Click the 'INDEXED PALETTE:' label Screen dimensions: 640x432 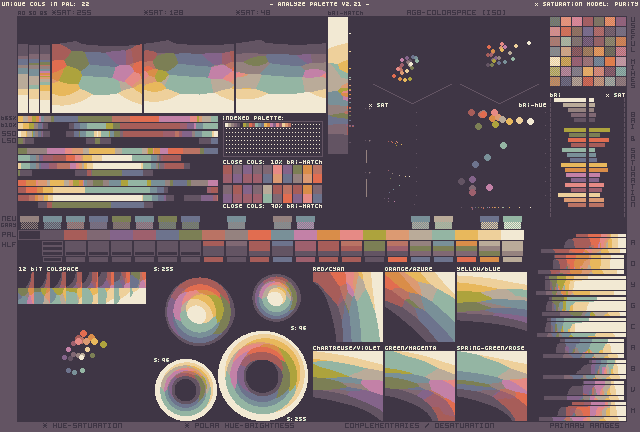tap(253, 118)
